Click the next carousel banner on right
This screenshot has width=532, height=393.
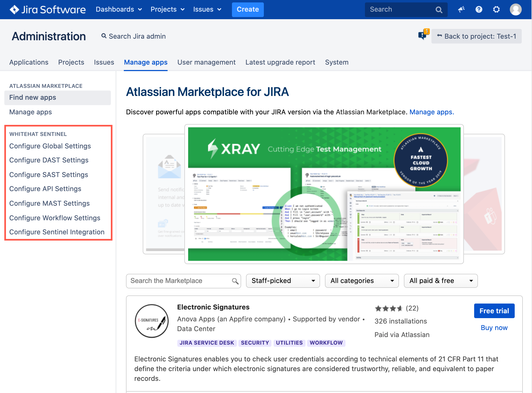[484, 194]
